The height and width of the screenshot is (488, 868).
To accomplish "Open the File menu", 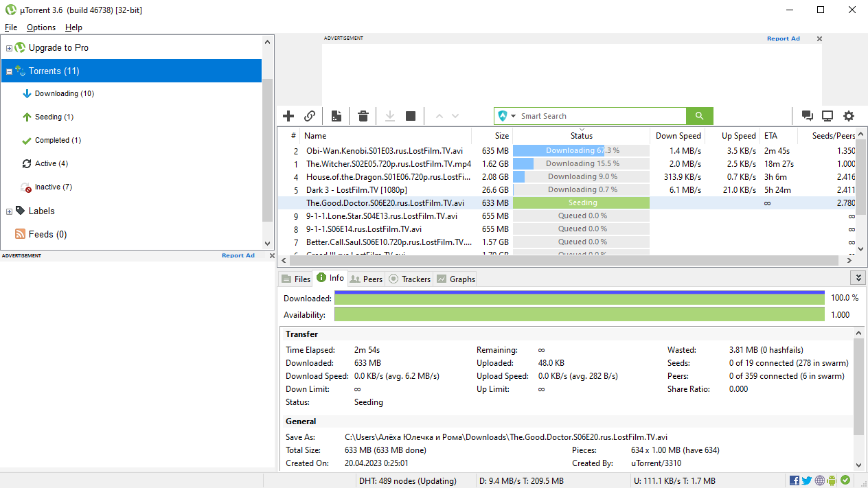I will (x=11, y=27).
